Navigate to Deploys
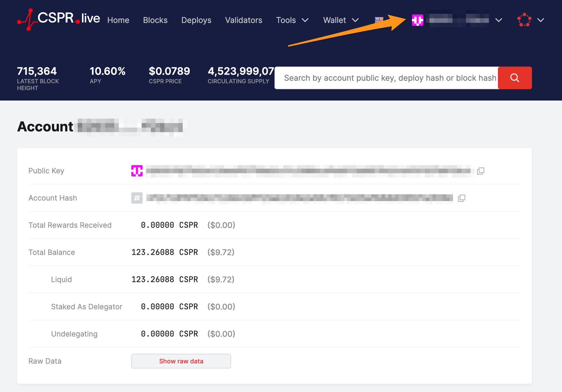The image size is (562, 392). coord(196,20)
